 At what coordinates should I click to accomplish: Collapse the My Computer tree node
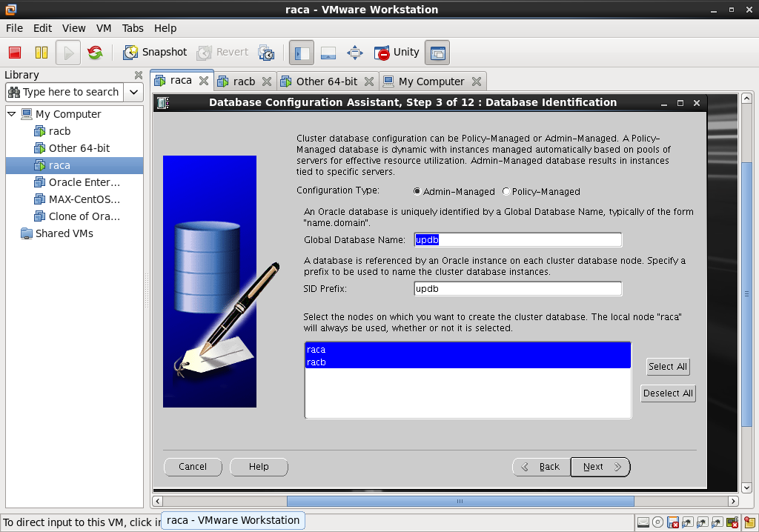[11, 114]
